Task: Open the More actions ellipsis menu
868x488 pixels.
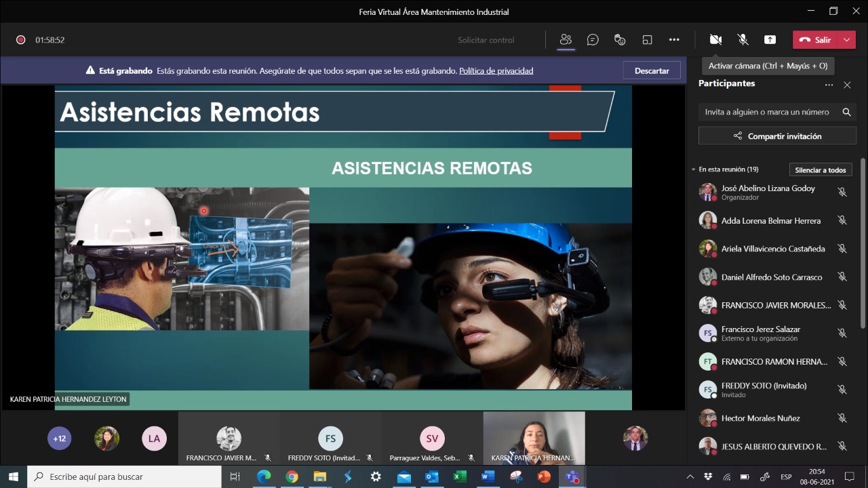Action: point(674,39)
